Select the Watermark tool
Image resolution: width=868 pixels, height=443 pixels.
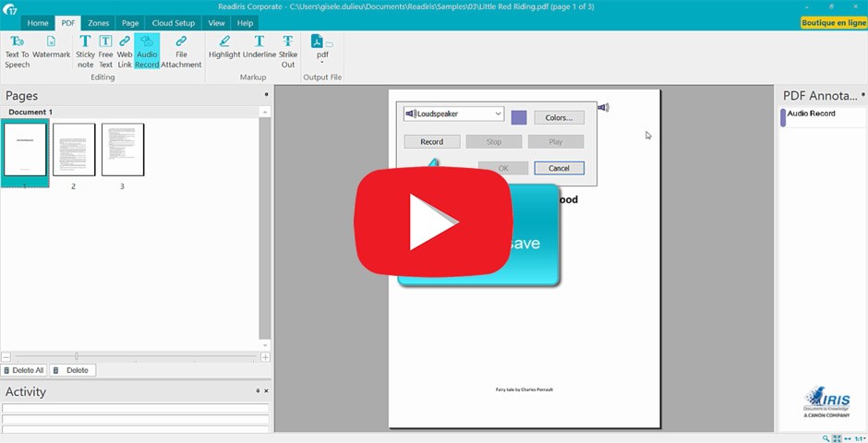click(51, 47)
